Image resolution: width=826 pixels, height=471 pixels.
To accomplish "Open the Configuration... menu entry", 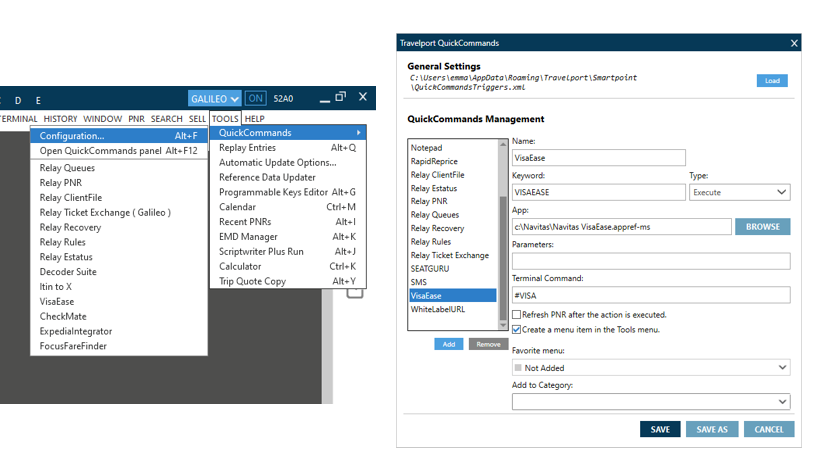I will pos(119,135).
